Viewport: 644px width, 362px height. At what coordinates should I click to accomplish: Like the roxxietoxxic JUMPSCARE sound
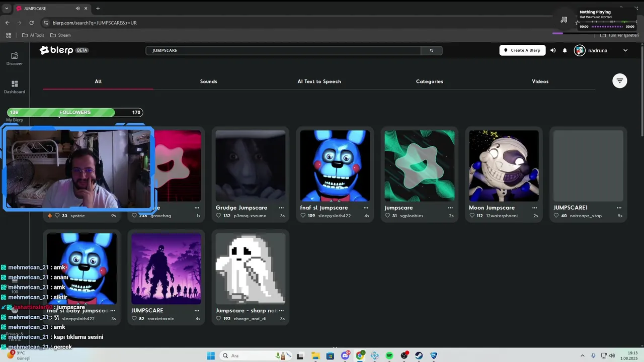(x=134, y=319)
